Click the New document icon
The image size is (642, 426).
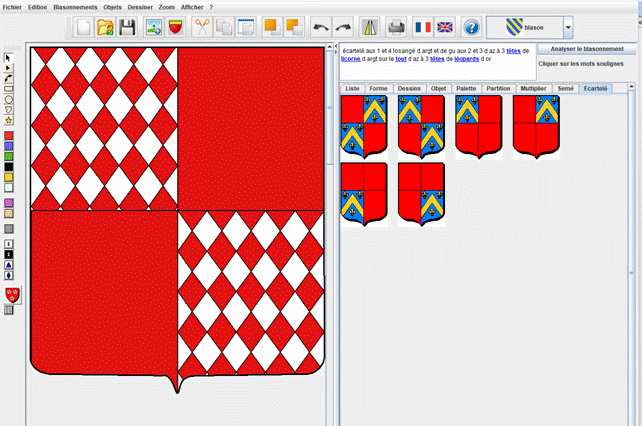point(83,27)
